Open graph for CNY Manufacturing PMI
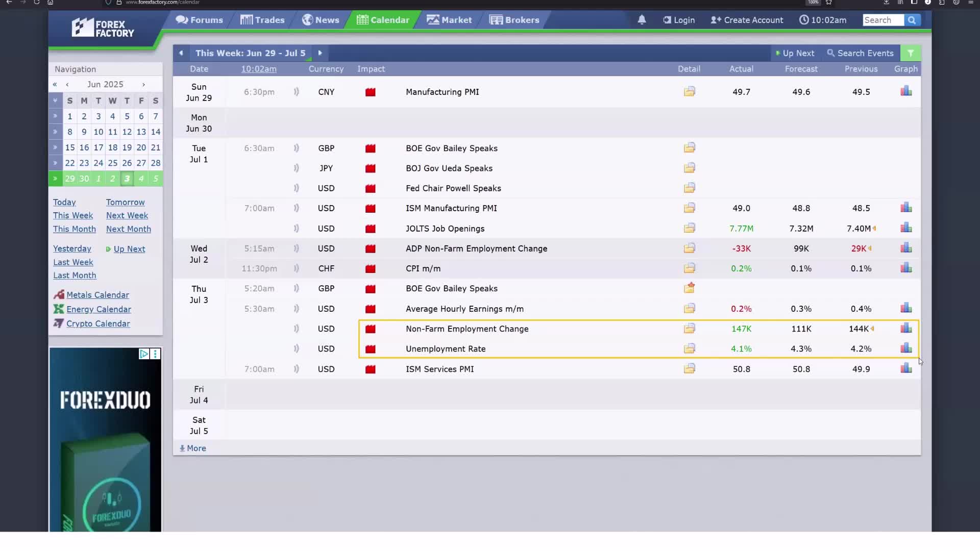The height and width of the screenshot is (551, 980). [x=906, y=91]
